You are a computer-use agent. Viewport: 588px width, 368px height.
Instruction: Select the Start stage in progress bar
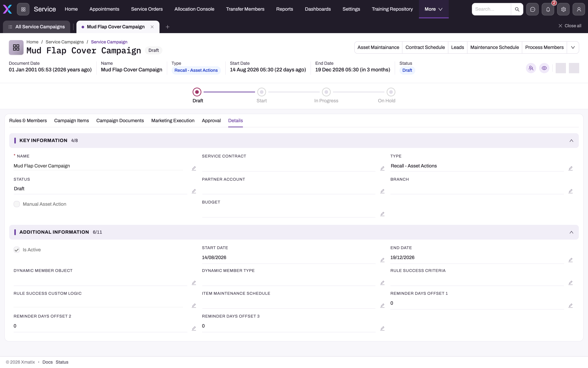[261, 92]
